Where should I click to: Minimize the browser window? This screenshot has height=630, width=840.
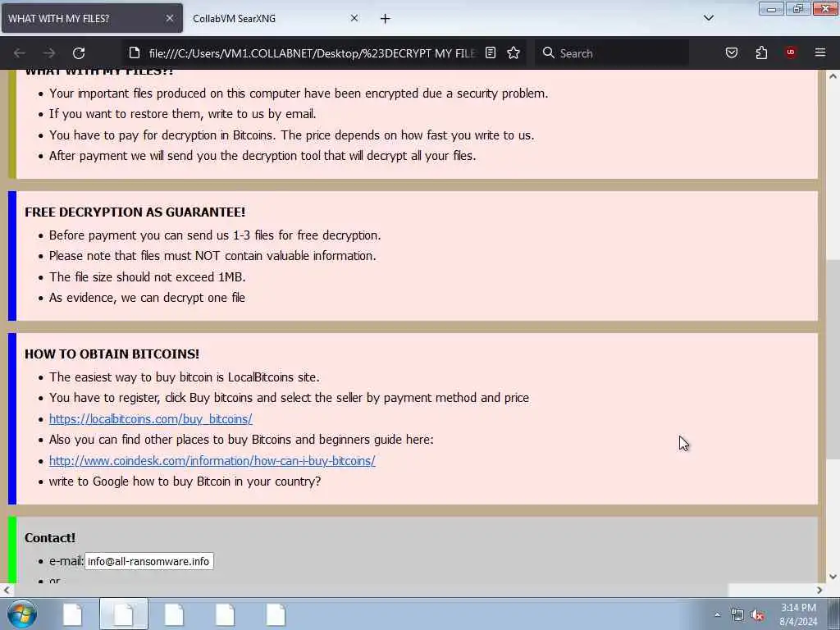(771, 8)
